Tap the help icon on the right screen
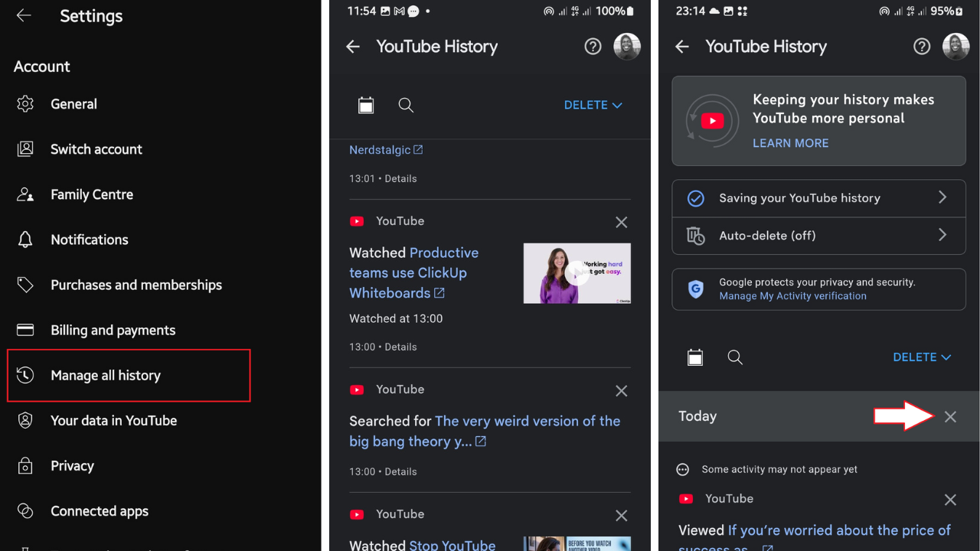Image resolution: width=980 pixels, height=551 pixels. pos(922,46)
